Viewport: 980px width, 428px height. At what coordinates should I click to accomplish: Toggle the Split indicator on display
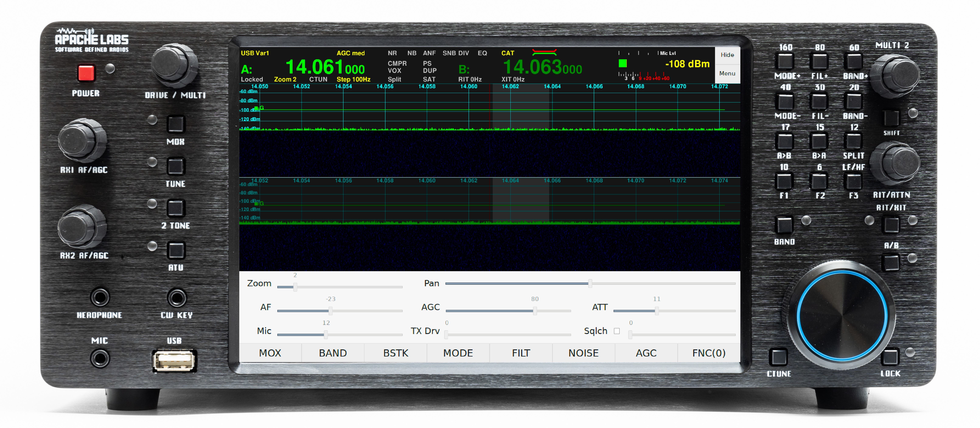(x=394, y=79)
